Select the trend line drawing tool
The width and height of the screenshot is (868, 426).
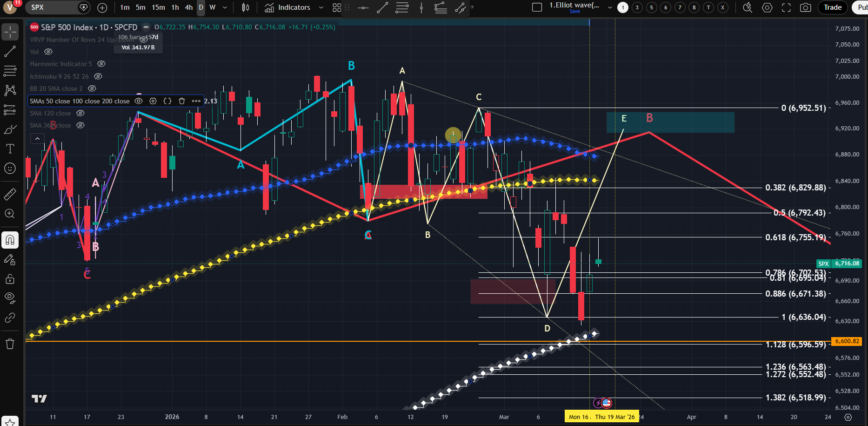click(10, 52)
